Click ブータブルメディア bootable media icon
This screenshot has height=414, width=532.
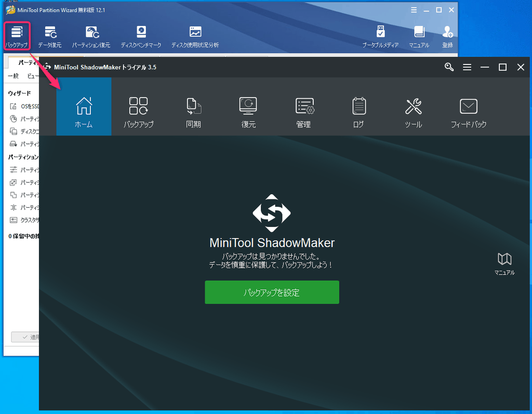(x=380, y=36)
